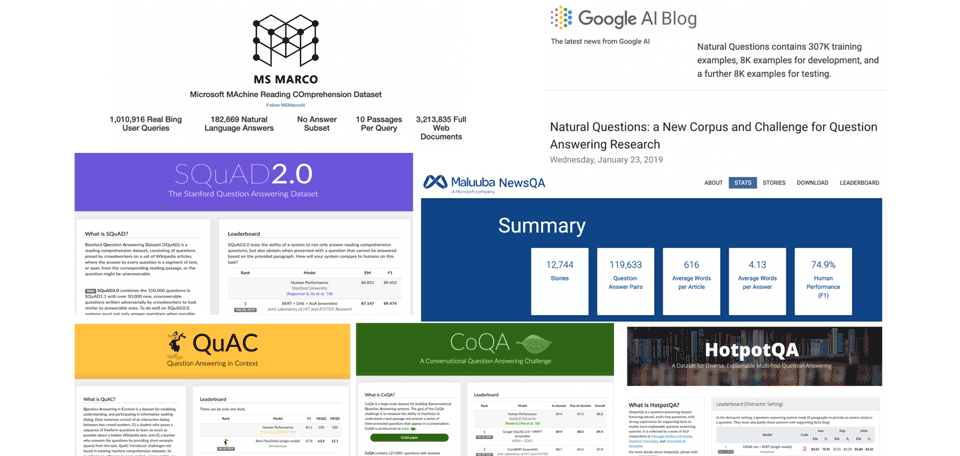This screenshot has width=960, height=456.
Task: Open the STORIES tab in NewsQA navigation
Action: [x=774, y=182]
